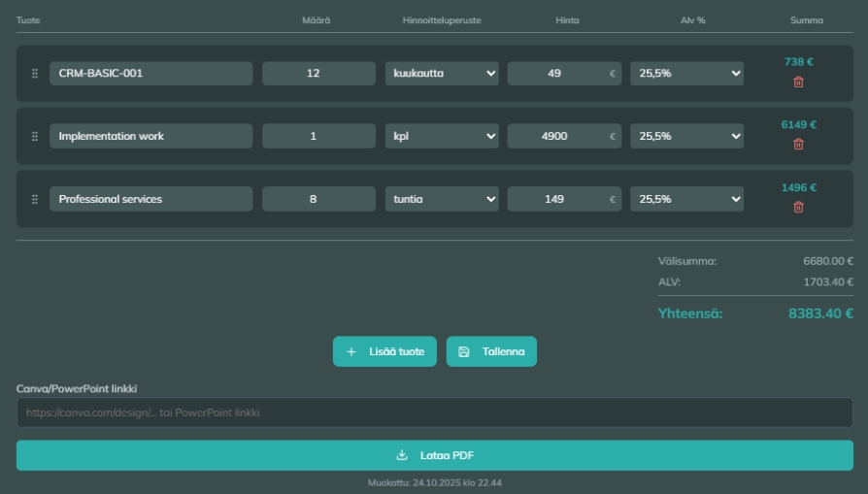Edit the CRM-BASIC-001 product name field
868x494 pixels.
(150, 74)
